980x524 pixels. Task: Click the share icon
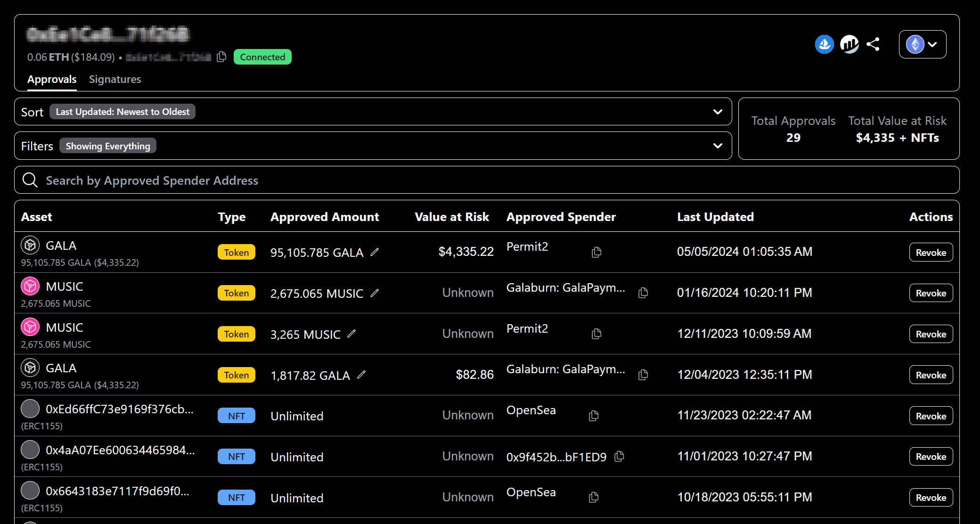pos(873,44)
